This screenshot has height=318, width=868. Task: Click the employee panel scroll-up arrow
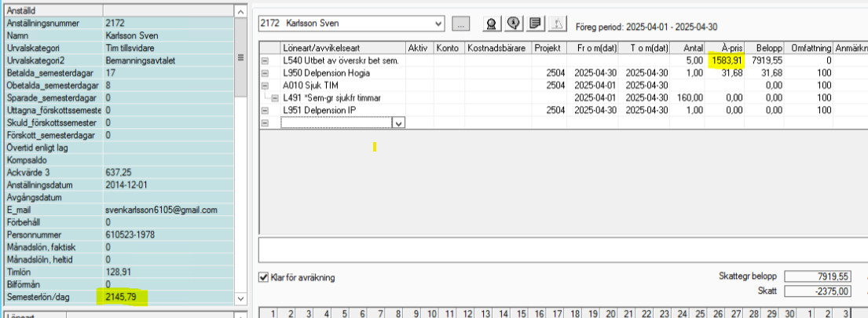tap(240, 9)
